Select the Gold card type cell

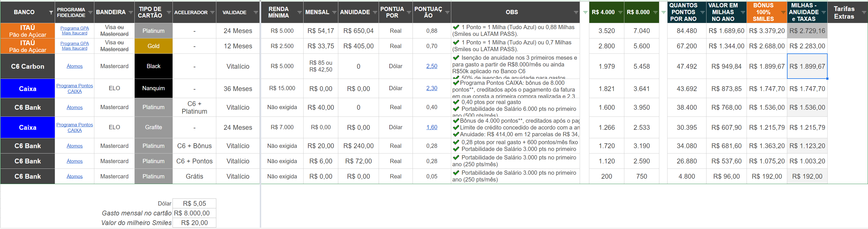(154, 46)
